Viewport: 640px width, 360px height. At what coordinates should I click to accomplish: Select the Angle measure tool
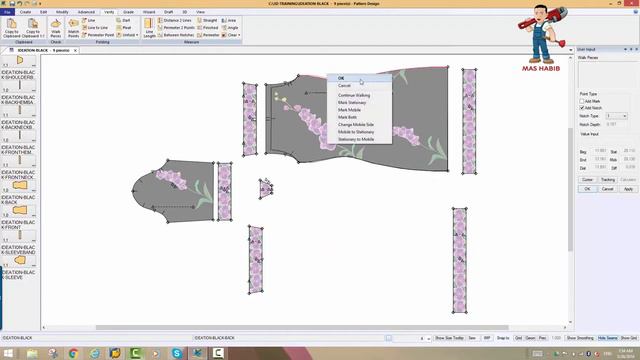[230, 27]
